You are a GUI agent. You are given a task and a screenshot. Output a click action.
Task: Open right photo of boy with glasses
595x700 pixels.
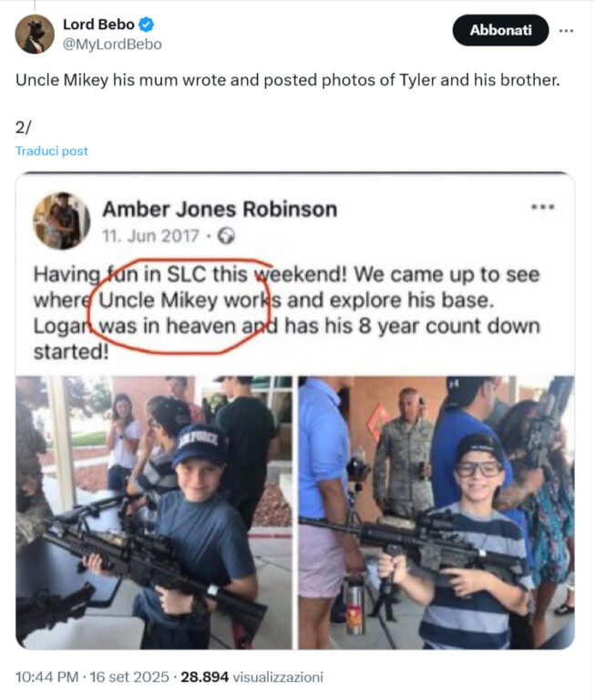click(x=436, y=512)
